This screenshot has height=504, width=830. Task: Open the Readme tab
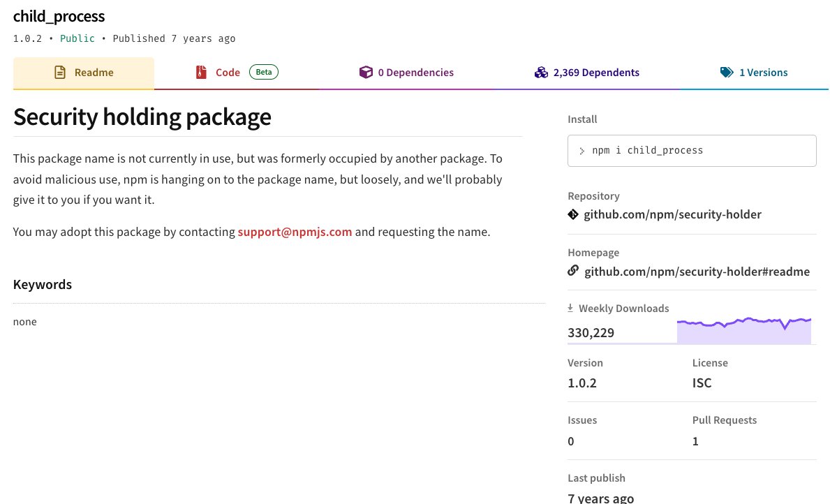coord(84,73)
